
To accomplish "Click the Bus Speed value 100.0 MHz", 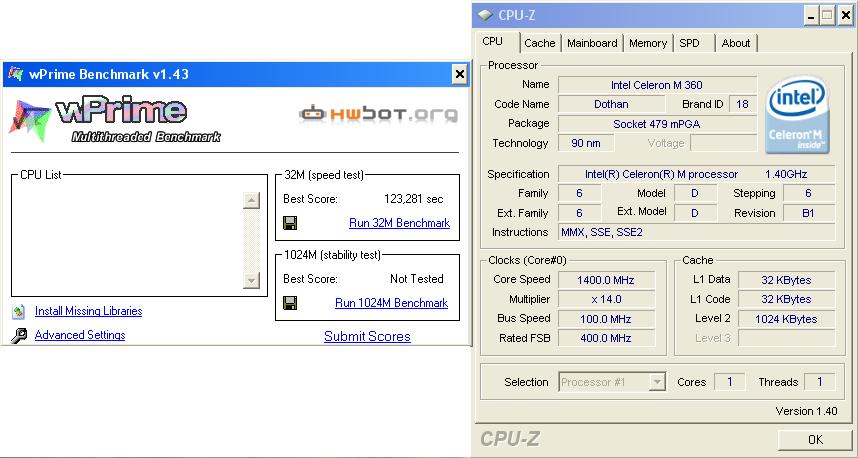I will pyautogui.click(x=606, y=319).
